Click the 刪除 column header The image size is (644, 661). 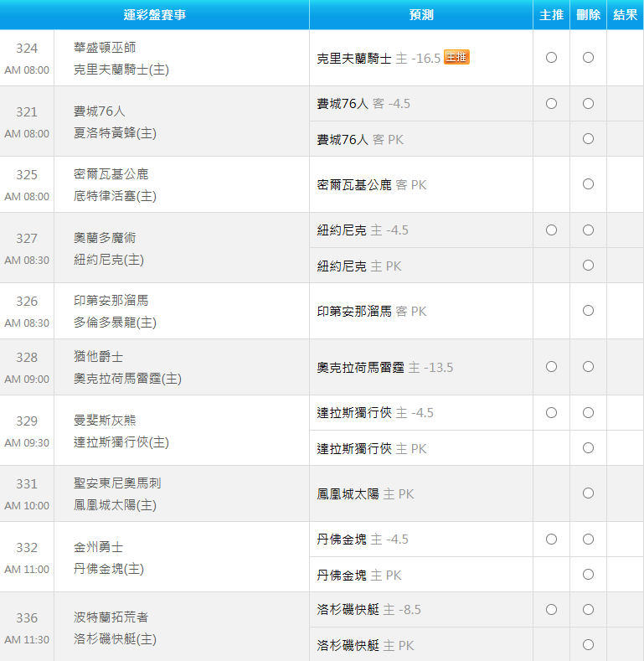[588, 15]
